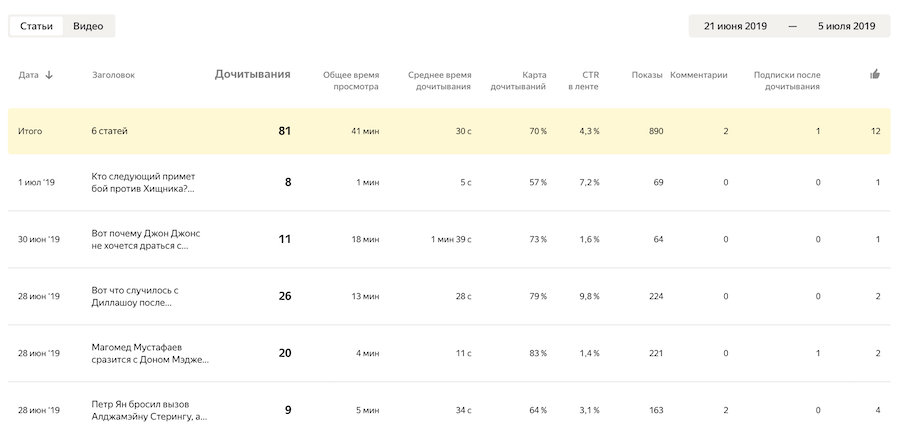Sort by Общее время просмотра column
Screen dimensions: 900x437
point(350,80)
